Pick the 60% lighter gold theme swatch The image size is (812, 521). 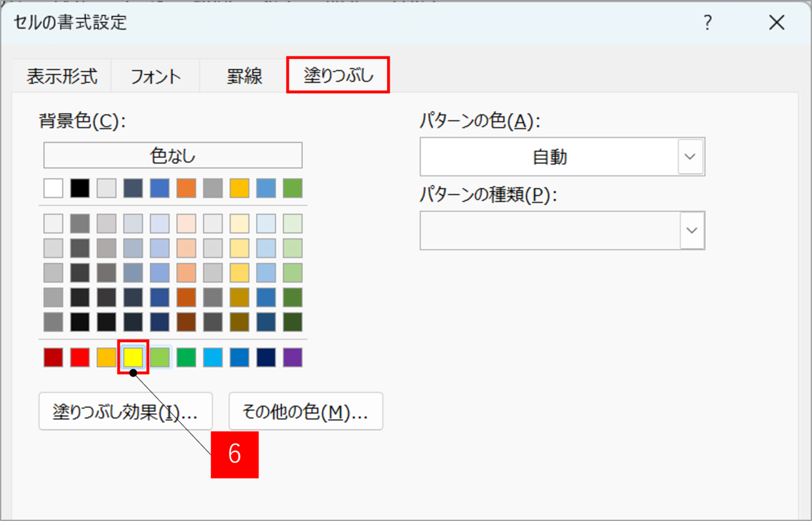click(240, 248)
